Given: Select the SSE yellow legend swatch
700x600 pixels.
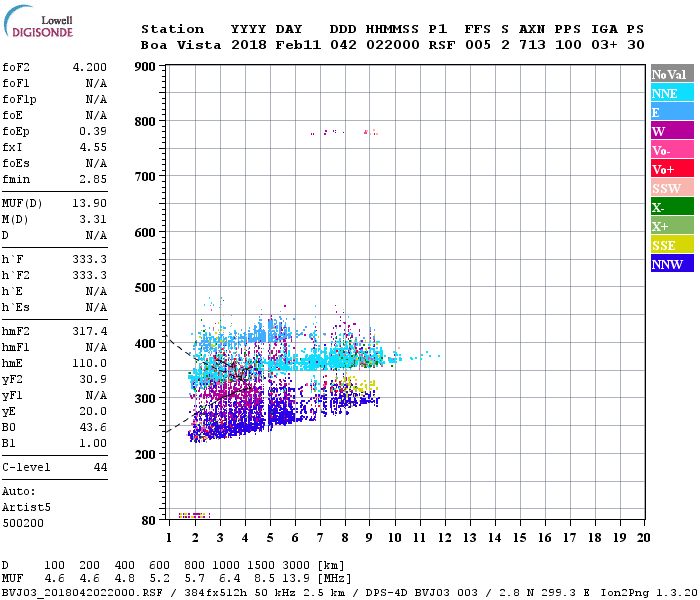Looking at the screenshot, I should (672, 245).
